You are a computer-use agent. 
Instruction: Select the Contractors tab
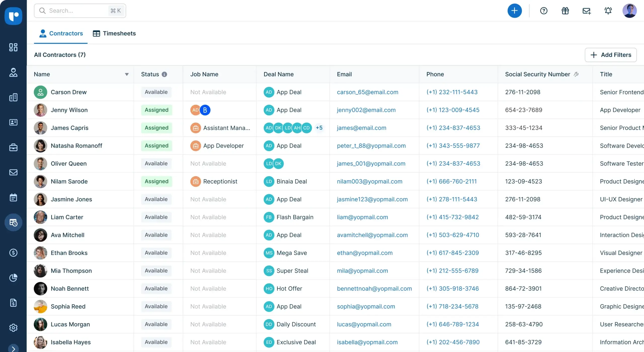pos(66,33)
